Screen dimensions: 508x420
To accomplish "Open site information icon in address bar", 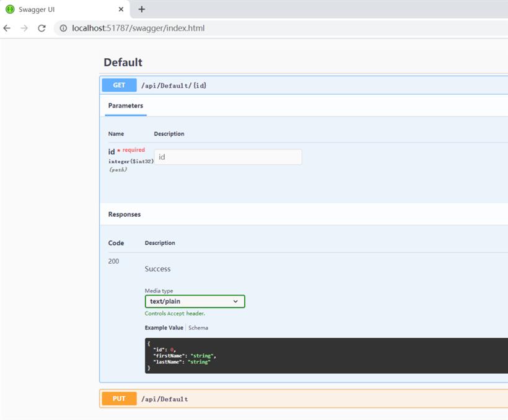I will [63, 28].
